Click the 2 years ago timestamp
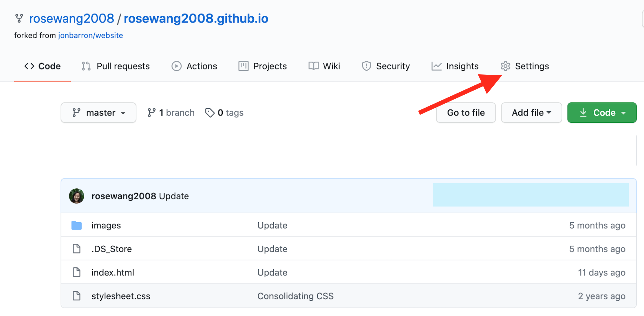The height and width of the screenshot is (316, 644). [x=602, y=296]
